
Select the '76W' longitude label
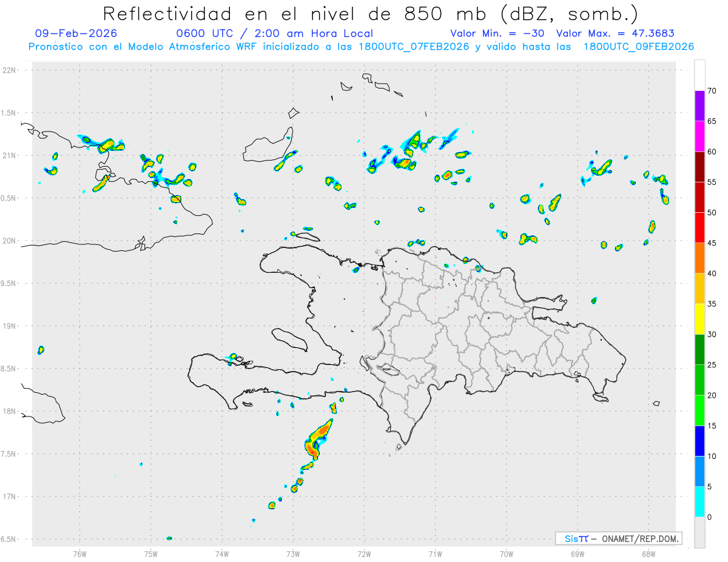pyautogui.click(x=79, y=554)
